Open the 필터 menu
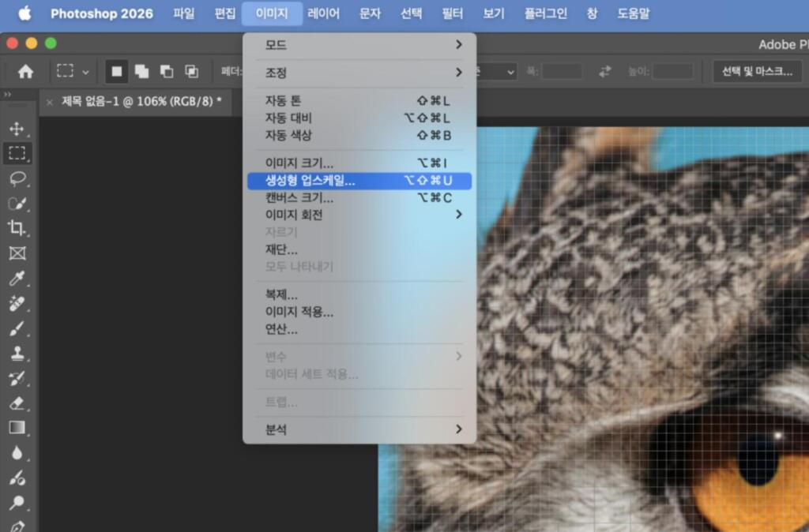 (x=452, y=13)
